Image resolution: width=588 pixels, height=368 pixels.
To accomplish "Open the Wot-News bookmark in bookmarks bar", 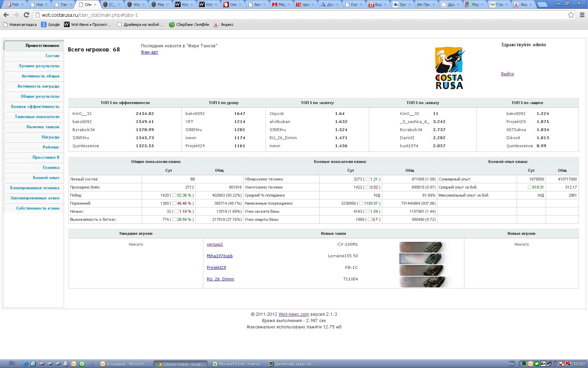I will pyautogui.click(x=87, y=25).
